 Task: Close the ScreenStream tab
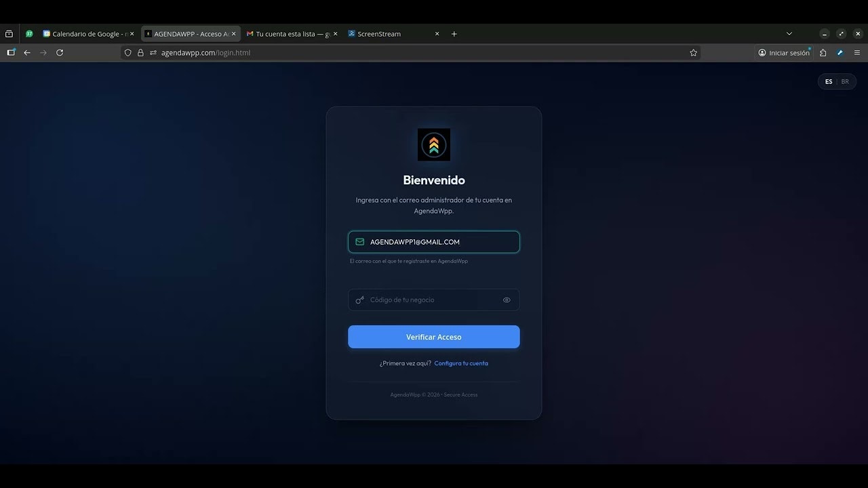pyautogui.click(x=437, y=34)
